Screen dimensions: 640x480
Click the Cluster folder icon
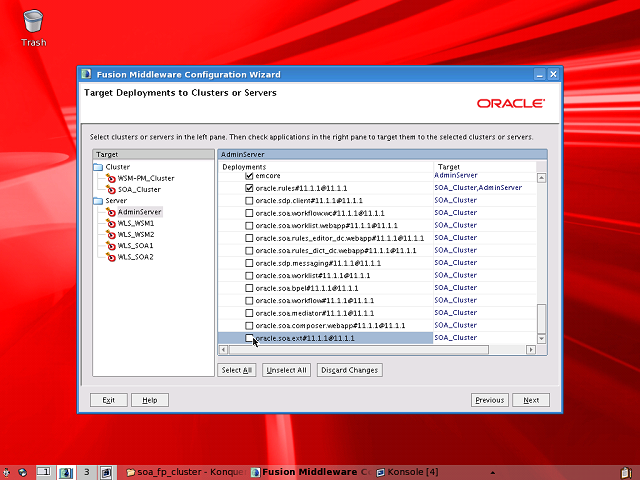(98, 167)
